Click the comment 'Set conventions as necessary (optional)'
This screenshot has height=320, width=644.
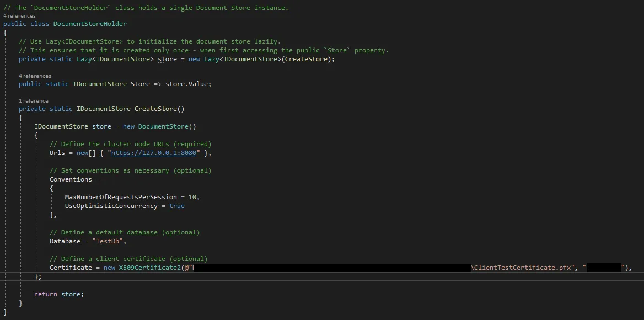[130, 170]
